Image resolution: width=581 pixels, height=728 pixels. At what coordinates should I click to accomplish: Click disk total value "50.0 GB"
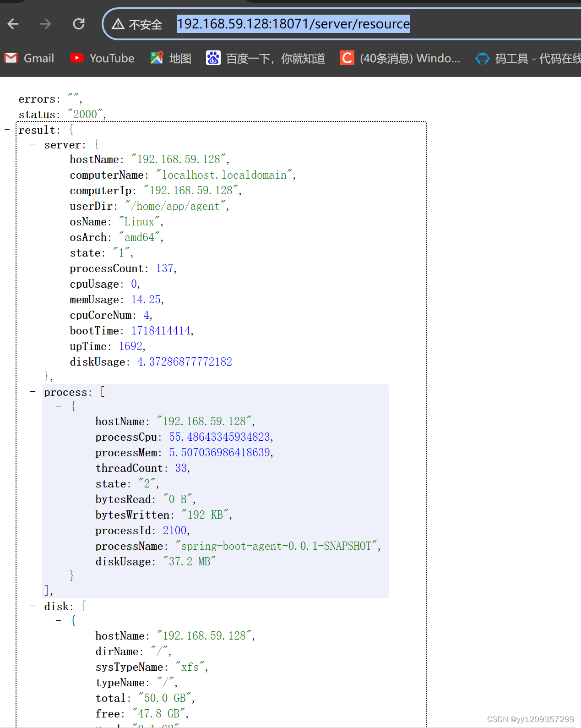click(x=165, y=698)
